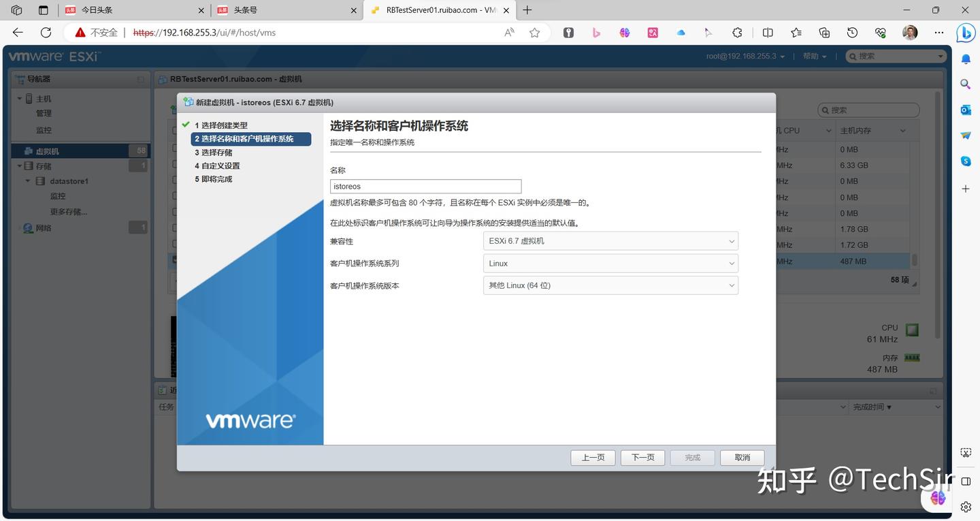Open the 帮助 help dropdown
The image size is (980, 521).
[815, 56]
